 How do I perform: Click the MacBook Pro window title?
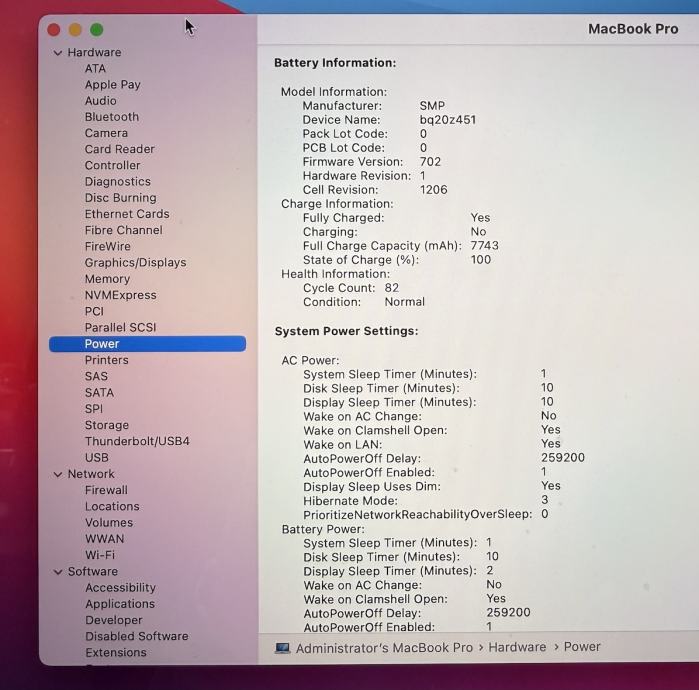click(x=633, y=29)
